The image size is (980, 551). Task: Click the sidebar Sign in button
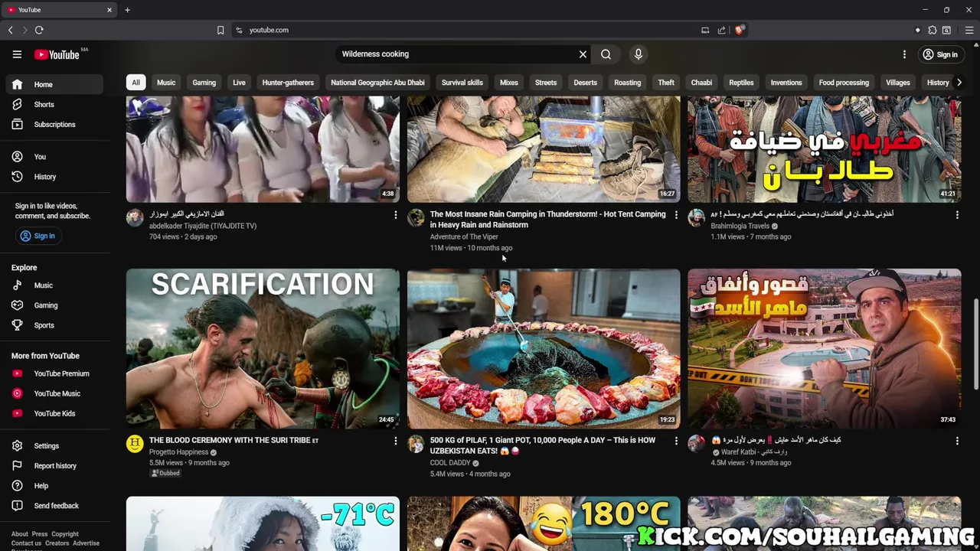(38, 236)
